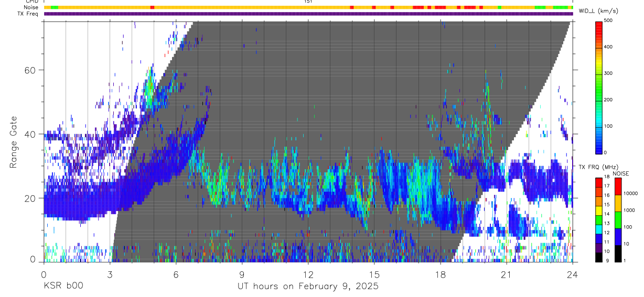
Task: Click the TX Freq row label
Action: [27, 14]
